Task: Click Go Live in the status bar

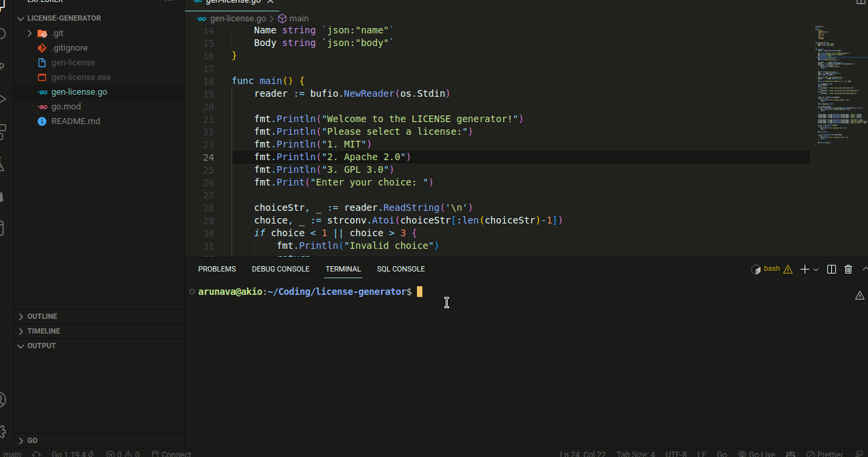Action: (757, 454)
